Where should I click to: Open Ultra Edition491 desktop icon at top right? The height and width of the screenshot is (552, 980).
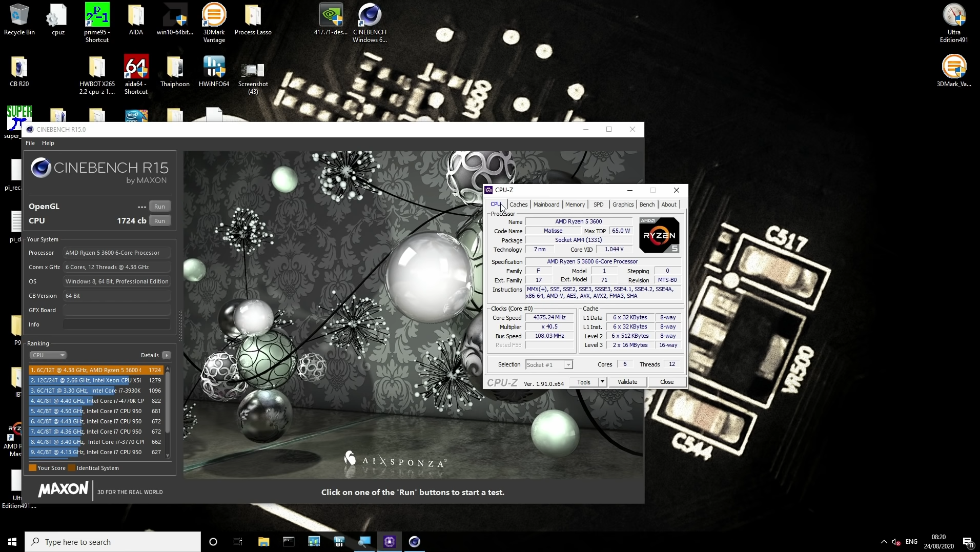[954, 23]
